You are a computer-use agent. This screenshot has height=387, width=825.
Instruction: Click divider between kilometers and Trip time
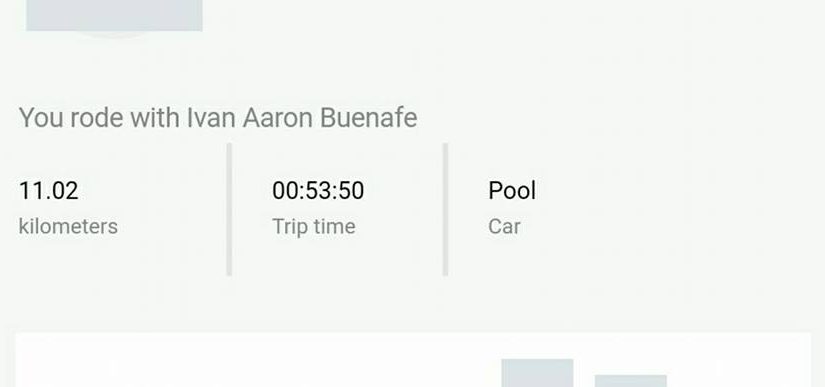(229, 209)
